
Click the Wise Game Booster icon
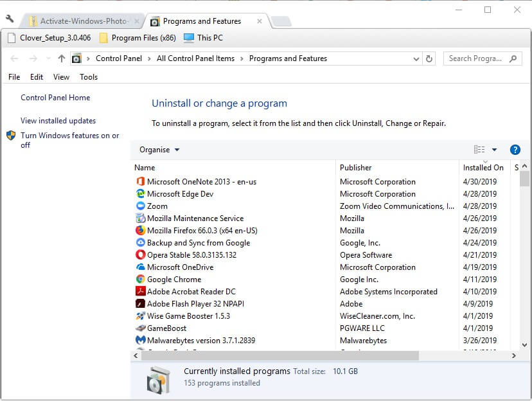click(140, 316)
